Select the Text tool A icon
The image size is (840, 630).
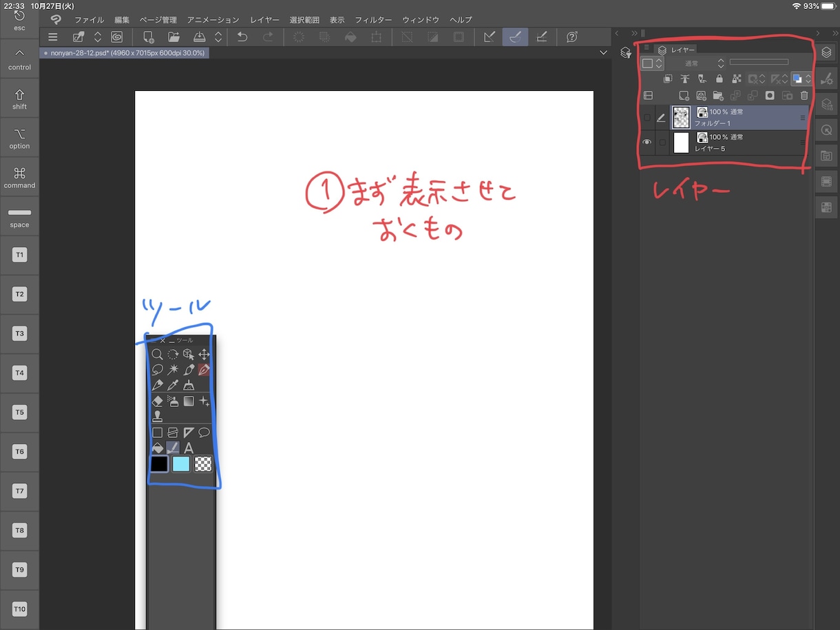(188, 448)
